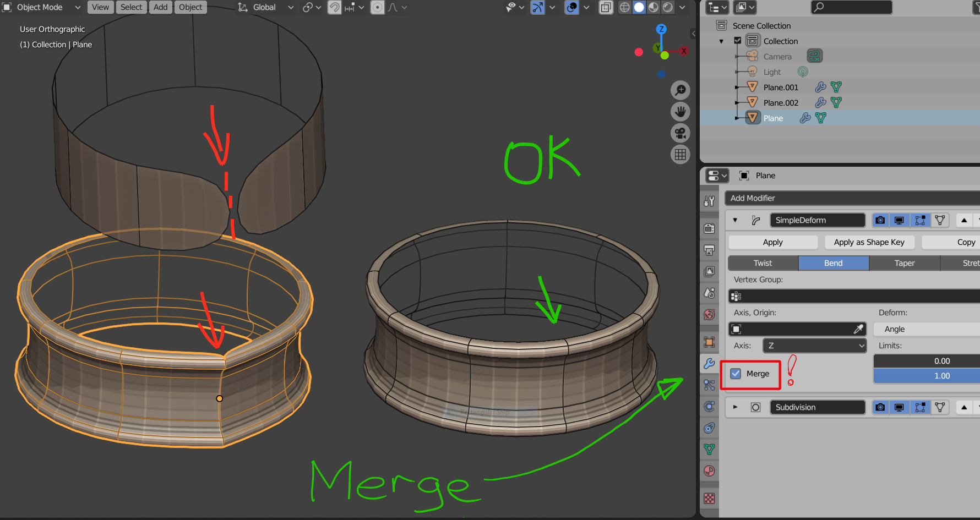Open the Object menu
The width and height of the screenshot is (980, 520).
coord(190,7)
